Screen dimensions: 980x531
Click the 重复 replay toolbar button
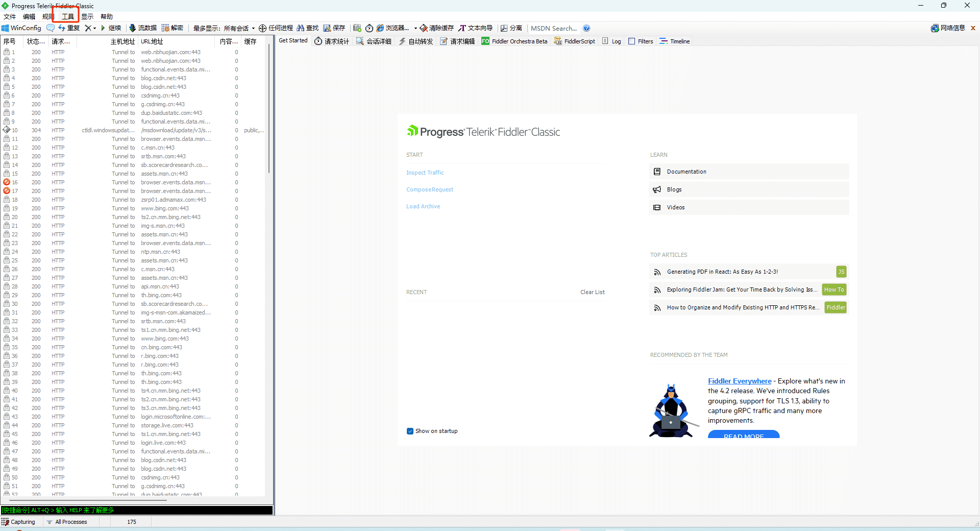[x=69, y=28]
